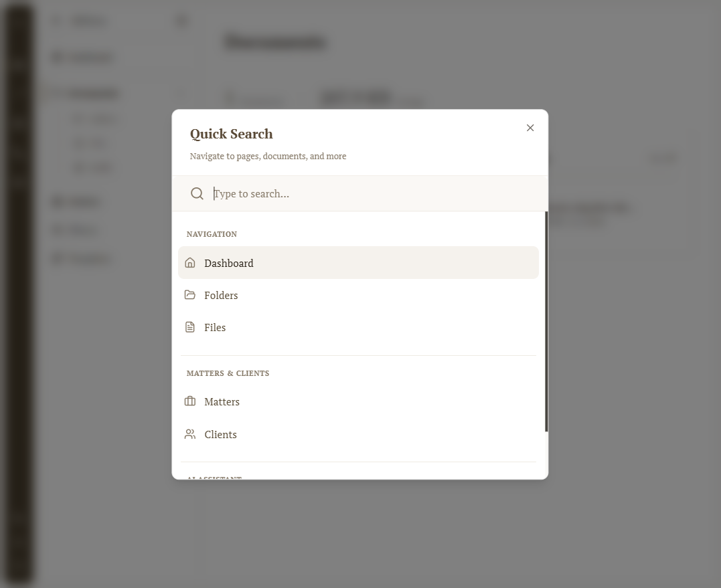Image resolution: width=721 pixels, height=588 pixels.
Task: Focus the 'Type to search...' field
Action: pyautogui.click(x=375, y=193)
